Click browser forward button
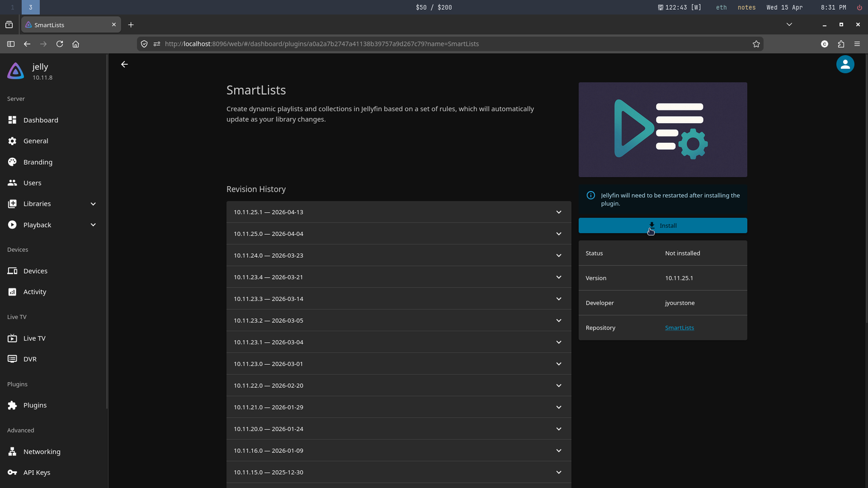The width and height of the screenshot is (868, 488). 43,44
